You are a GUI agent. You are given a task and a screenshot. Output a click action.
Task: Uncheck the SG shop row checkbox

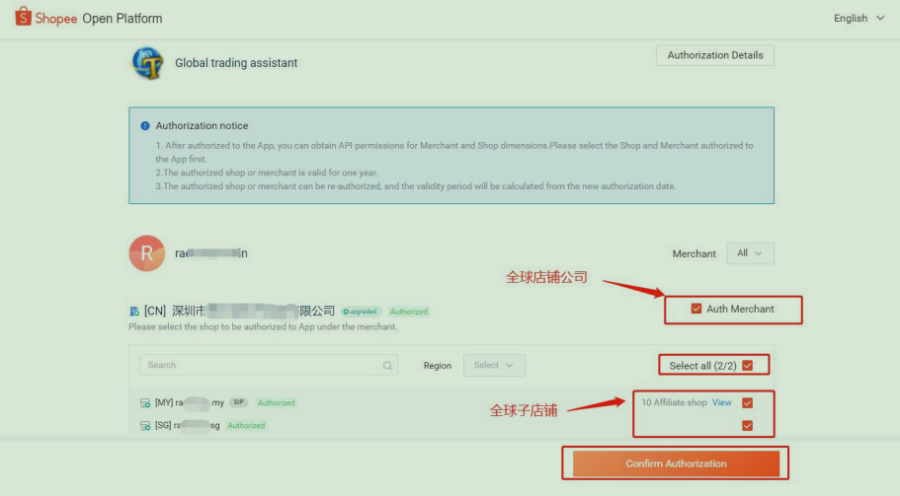coord(747,425)
